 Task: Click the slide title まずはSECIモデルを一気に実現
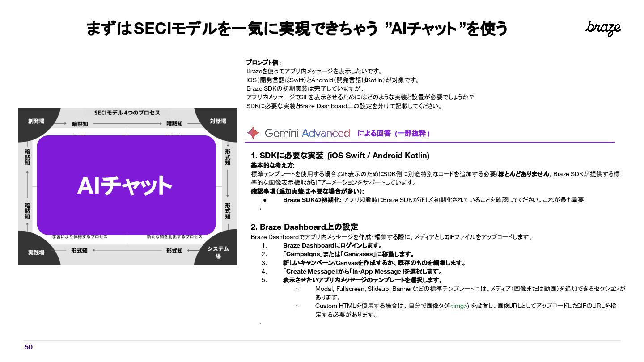click(297, 29)
